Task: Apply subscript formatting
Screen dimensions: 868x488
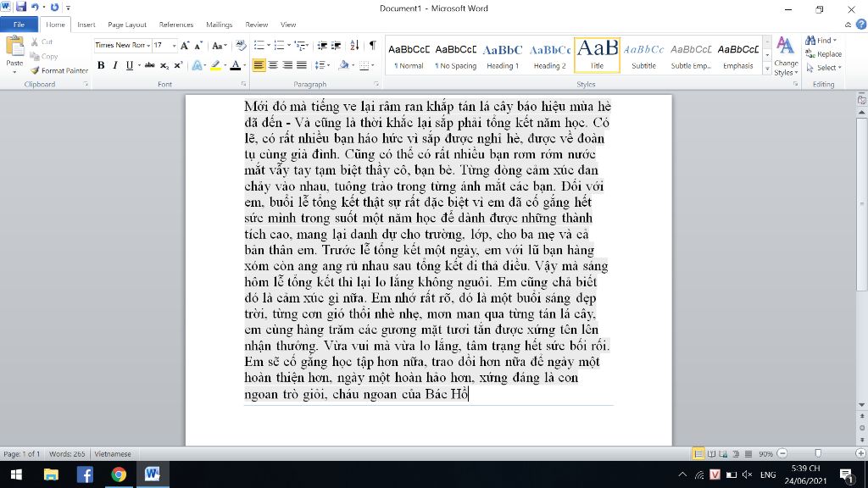Action: pyautogui.click(x=164, y=65)
